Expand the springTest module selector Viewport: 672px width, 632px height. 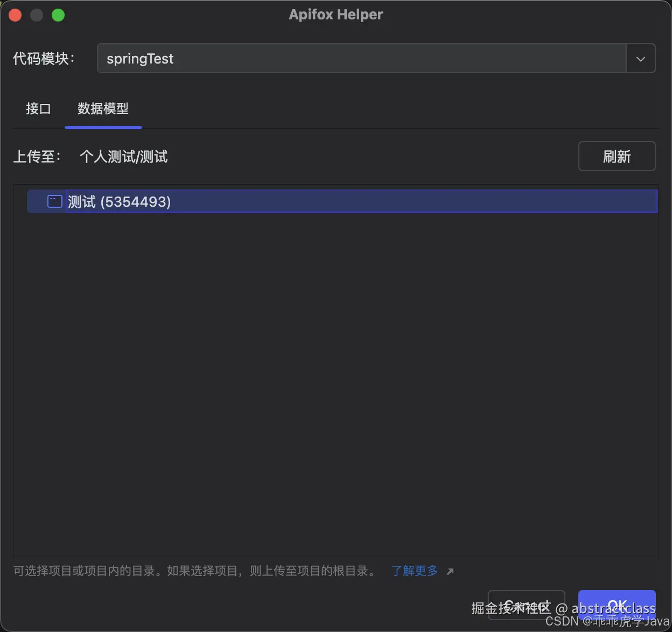point(640,58)
